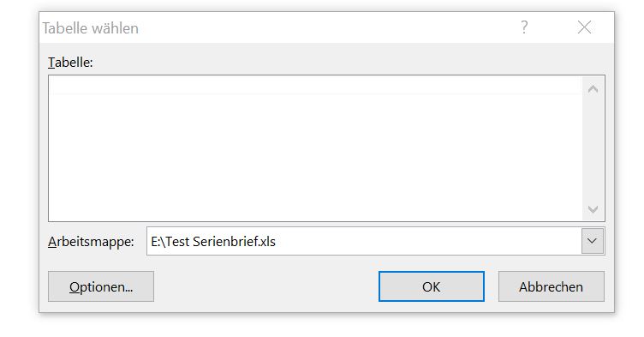
Task: Expand the Arbeitsmappe dropdown arrow
Action: 593,241
